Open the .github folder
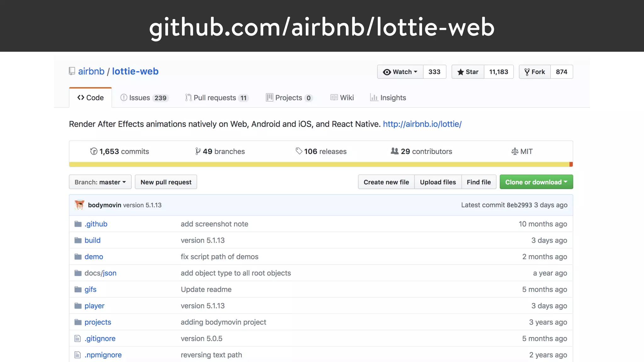The image size is (644, 362). point(96,224)
